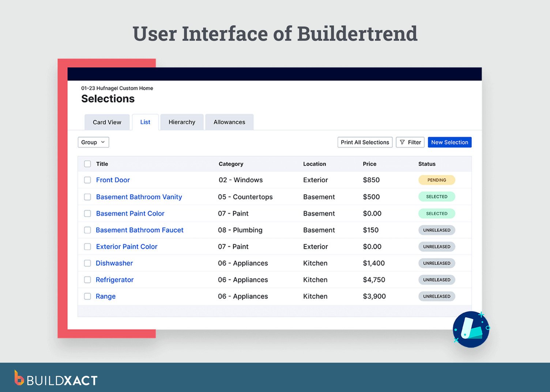Click '01-23 Hufnagel Custom Home' job name

[x=117, y=88]
